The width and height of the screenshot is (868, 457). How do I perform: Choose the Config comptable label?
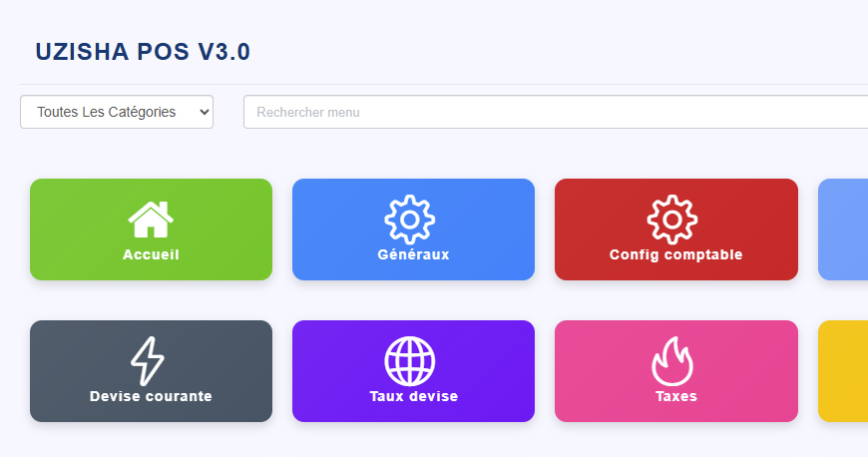[675, 254]
